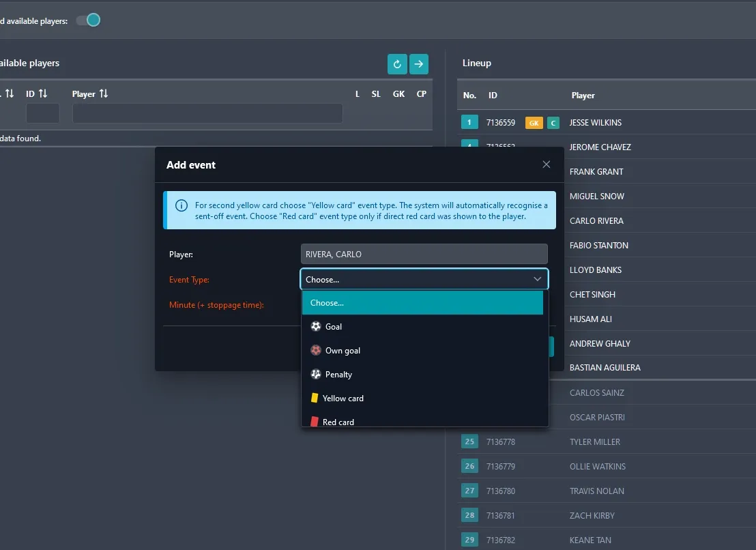Toggle the available players switch
This screenshot has height=550, width=756.
pyautogui.click(x=89, y=20)
